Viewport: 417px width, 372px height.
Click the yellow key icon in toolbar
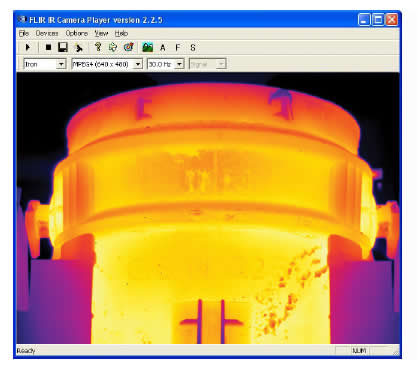pyautogui.click(x=98, y=47)
